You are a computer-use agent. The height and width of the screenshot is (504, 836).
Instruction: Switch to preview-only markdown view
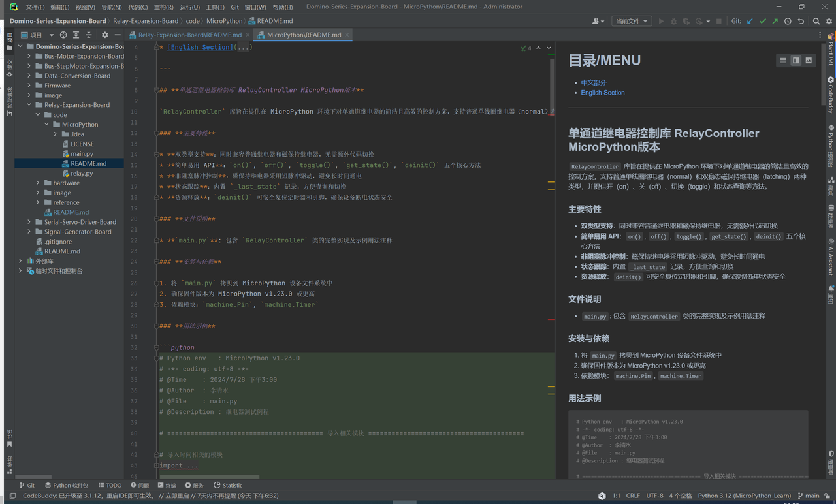pos(809,60)
